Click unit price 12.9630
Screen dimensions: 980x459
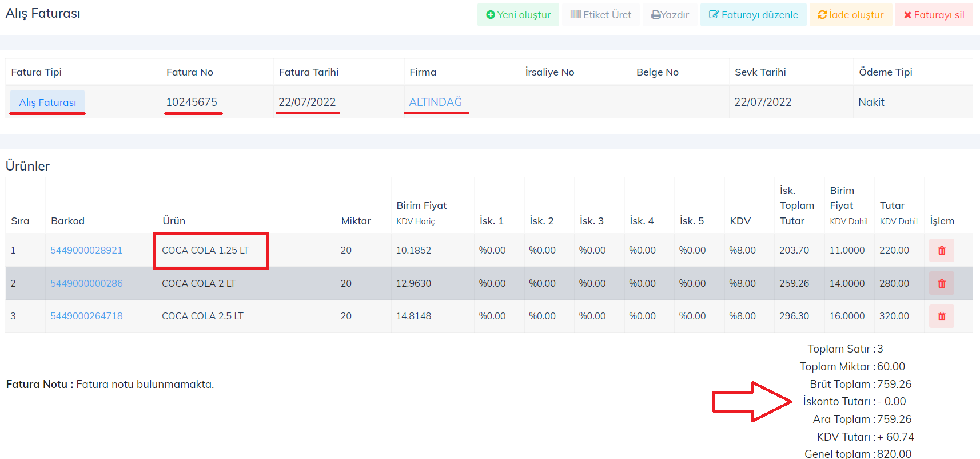point(413,283)
